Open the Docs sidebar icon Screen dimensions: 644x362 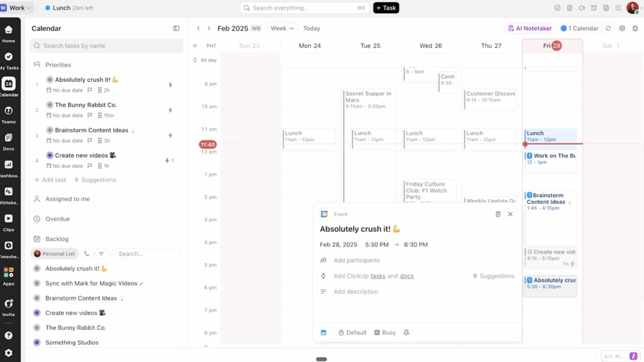[x=8, y=138]
